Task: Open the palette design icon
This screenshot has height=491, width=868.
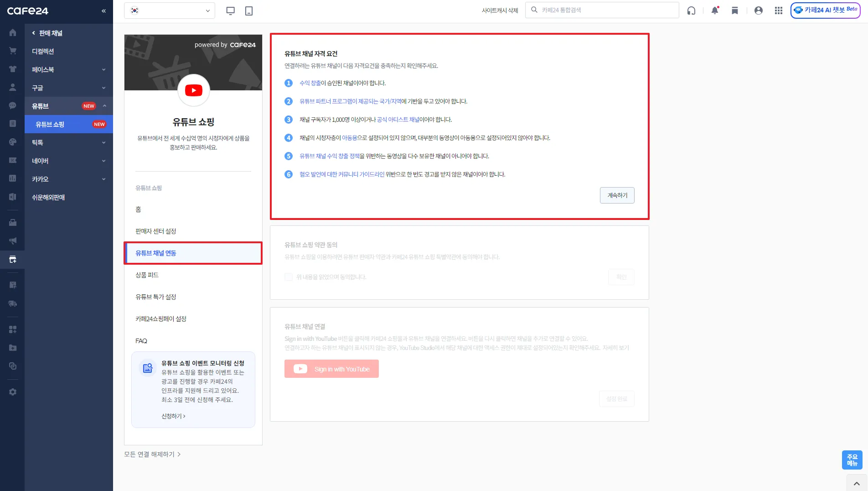Action: 13,142
